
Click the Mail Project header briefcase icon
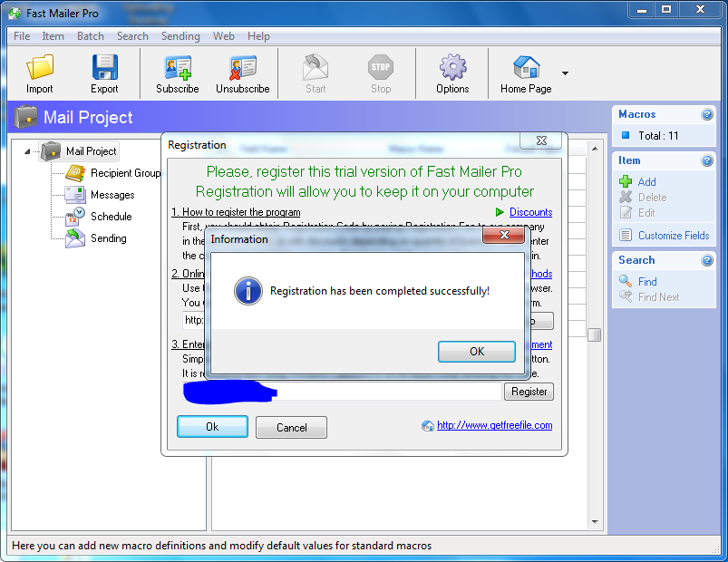pos(25,117)
